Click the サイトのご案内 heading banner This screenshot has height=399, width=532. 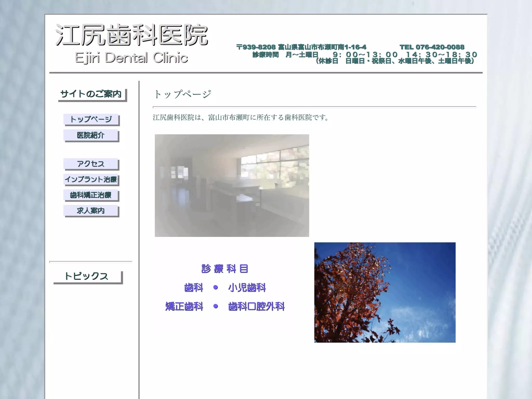[92, 95]
